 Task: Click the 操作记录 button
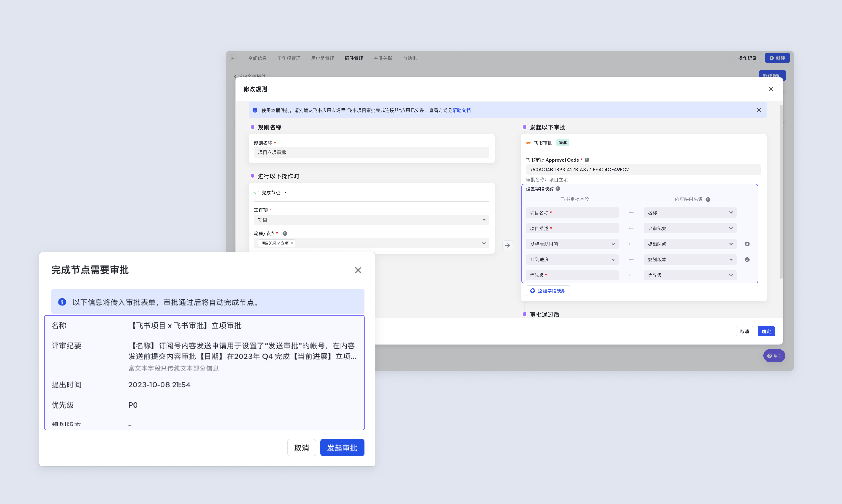tap(747, 58)
